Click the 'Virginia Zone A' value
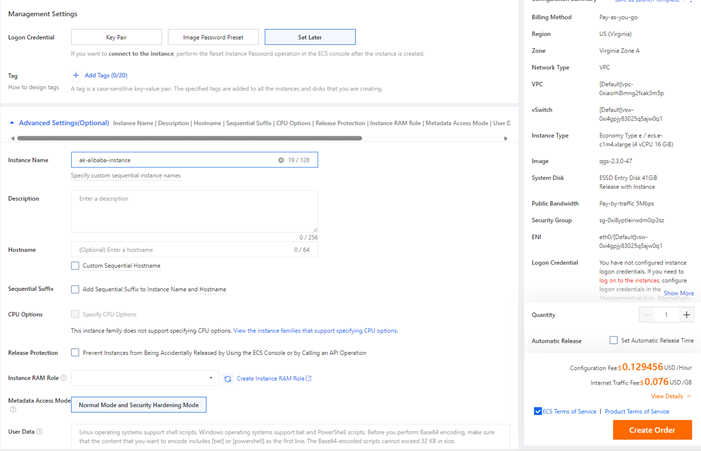The image size is (701, 451). coord(619,51)
